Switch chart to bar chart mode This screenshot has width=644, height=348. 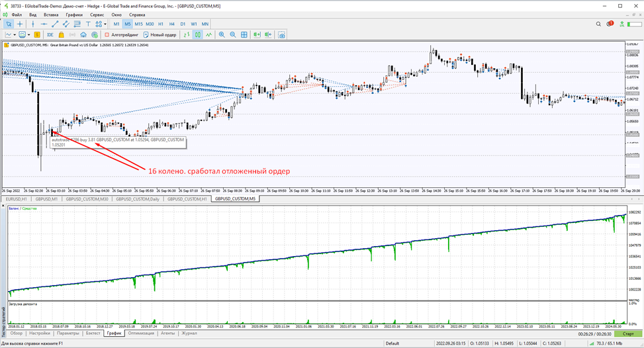point(187,35)
